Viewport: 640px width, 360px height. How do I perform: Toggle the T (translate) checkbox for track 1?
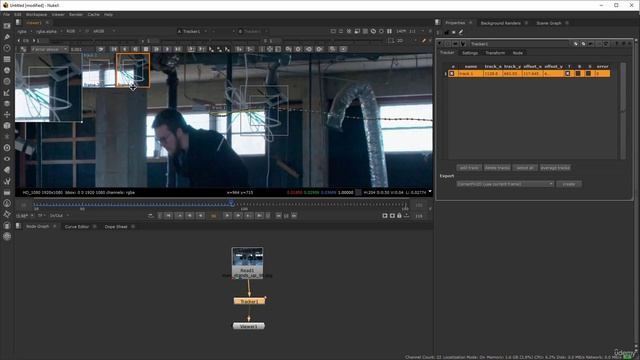[x=568, y=73]
